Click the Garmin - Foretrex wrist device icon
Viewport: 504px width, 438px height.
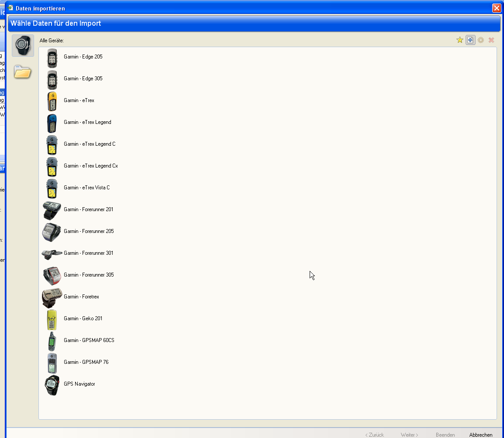pos(52,298)
